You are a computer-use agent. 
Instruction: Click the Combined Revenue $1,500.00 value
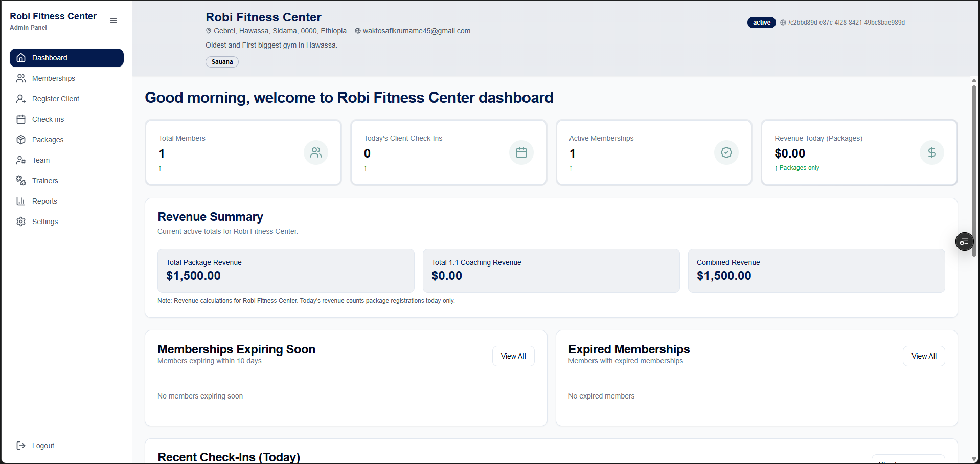click(x=724, y=276)
